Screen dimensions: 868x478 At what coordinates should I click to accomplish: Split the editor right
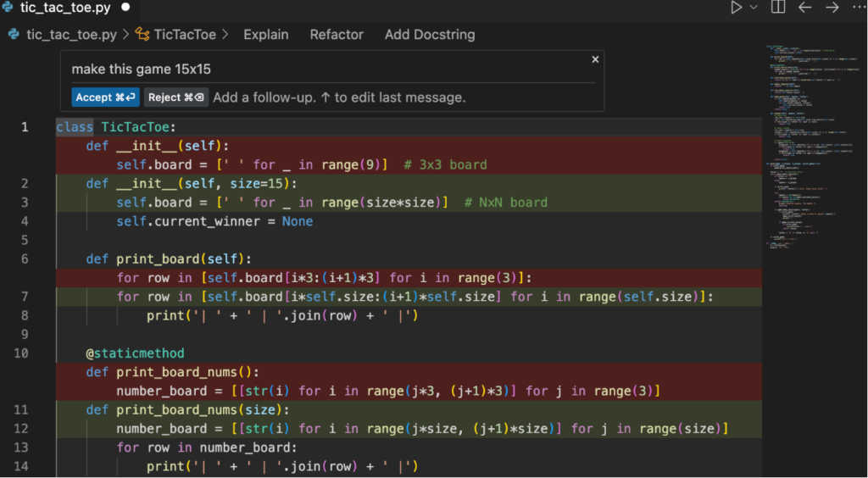coord(778,7)
